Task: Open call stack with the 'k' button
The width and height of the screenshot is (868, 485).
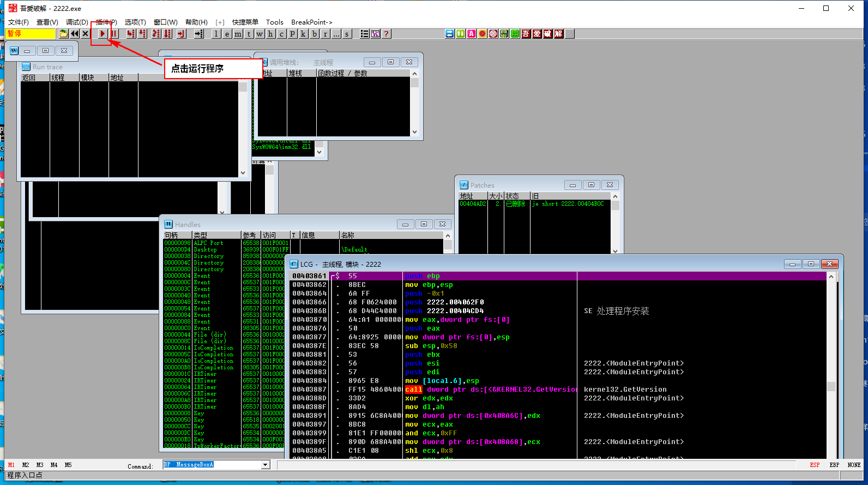Action: pos(304,34)
